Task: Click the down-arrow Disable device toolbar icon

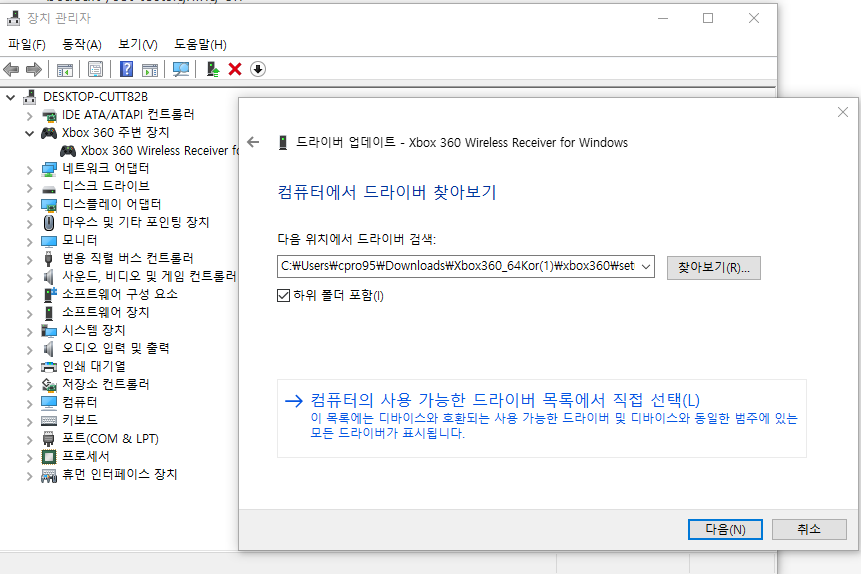Action: click(258, 69)
